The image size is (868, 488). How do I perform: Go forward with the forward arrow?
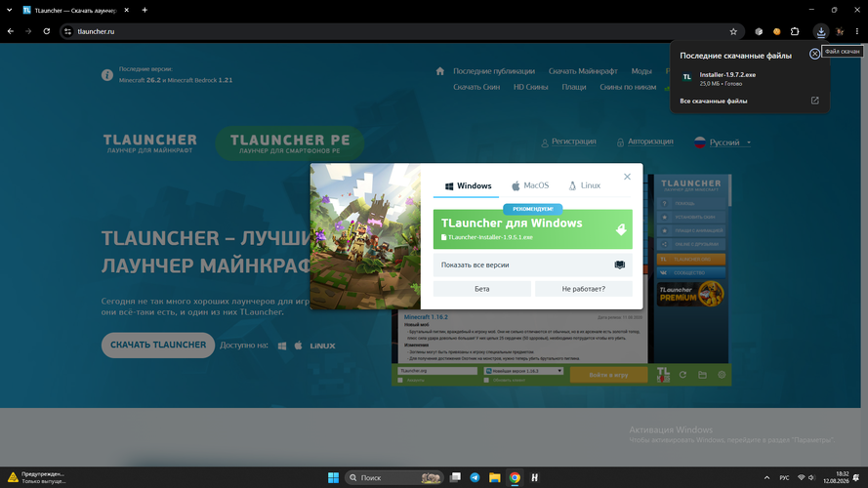(28, 31)
